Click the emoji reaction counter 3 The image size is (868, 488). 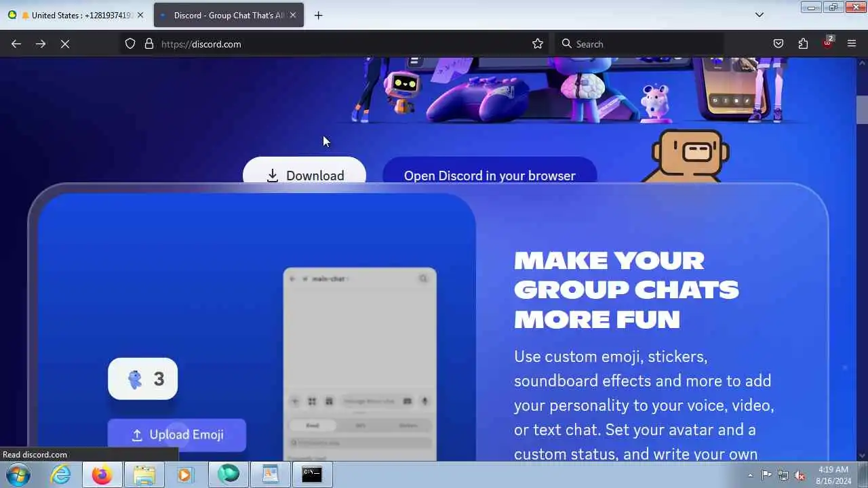(x=143, y=379)
